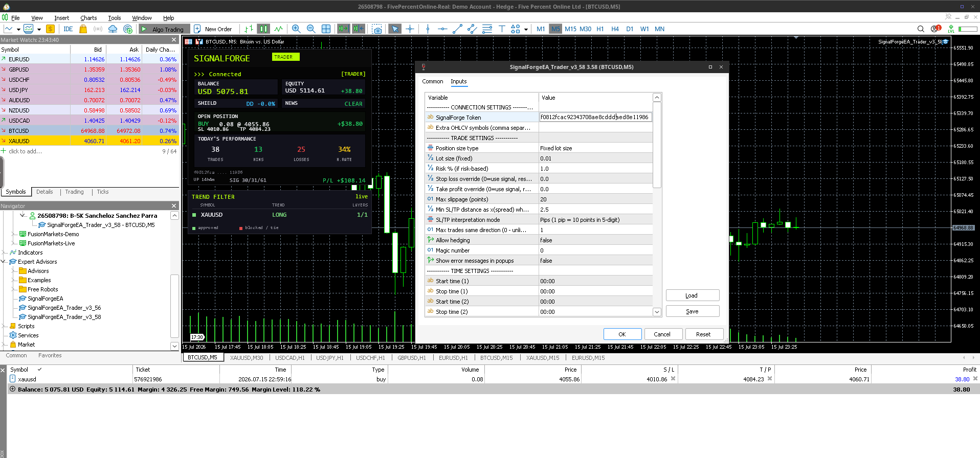Zoom in on the chart
This screenshot has height=458, width=980.
296,29
